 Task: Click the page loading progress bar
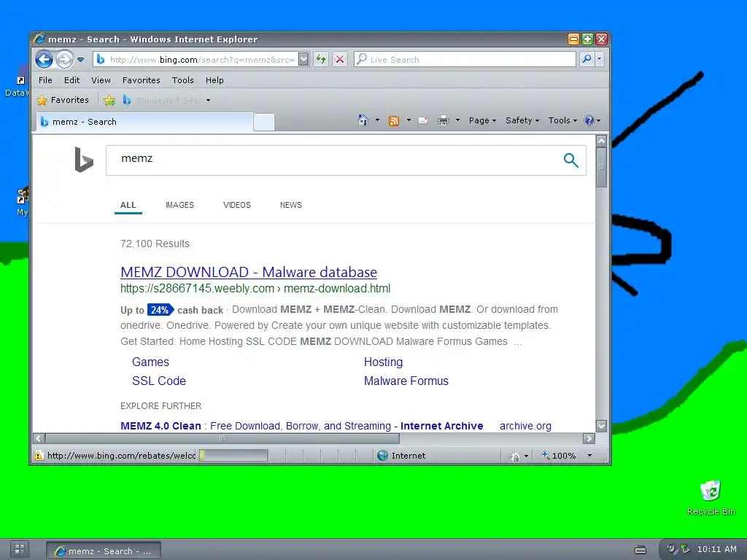tap(233, 456)
